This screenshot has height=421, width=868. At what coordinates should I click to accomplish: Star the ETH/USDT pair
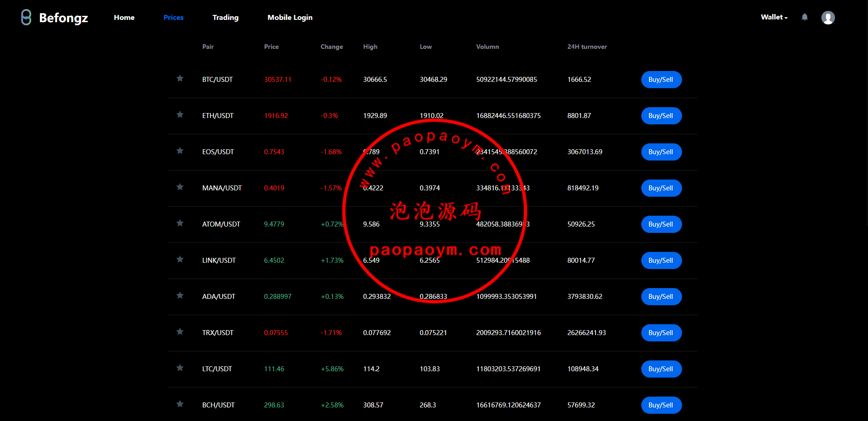coord(180,115)
